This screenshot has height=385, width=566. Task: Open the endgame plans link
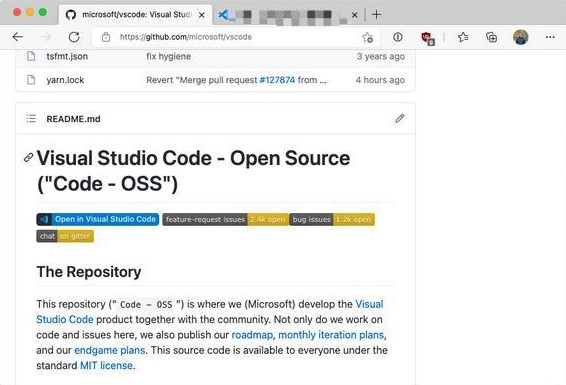110,350
